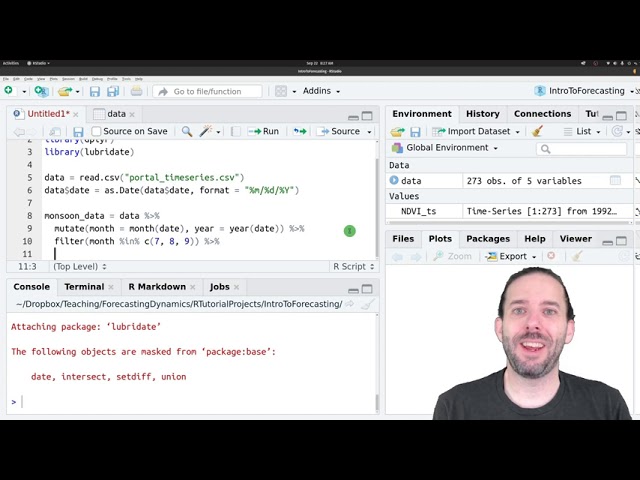This screenshot has height=480, width=640.
Task: Select the NDVI_ts value row
Action: 509,211
